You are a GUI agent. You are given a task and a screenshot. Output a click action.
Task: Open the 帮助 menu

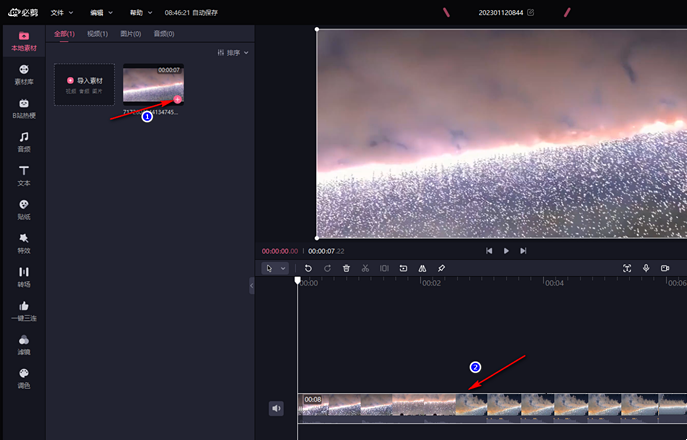[x=141, y=13]
